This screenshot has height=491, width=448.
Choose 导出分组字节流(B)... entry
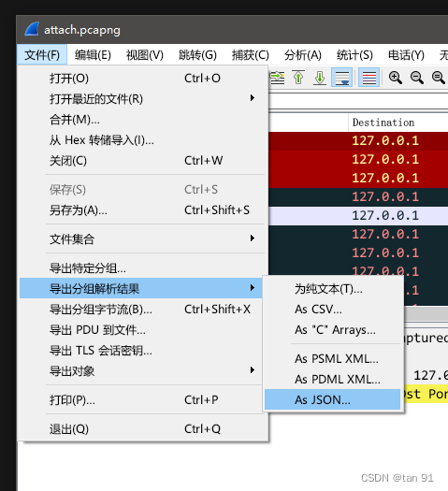[x=142, y=310]
